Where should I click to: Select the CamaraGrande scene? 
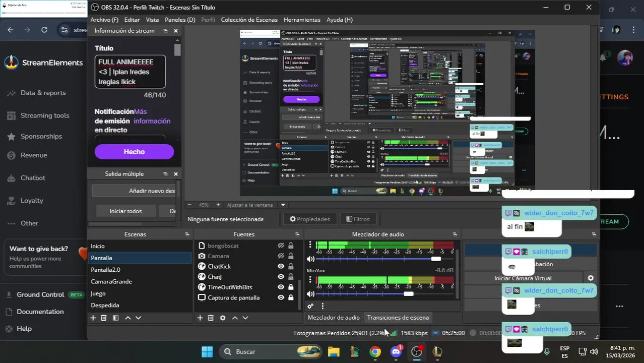click(x=140, y=282)
